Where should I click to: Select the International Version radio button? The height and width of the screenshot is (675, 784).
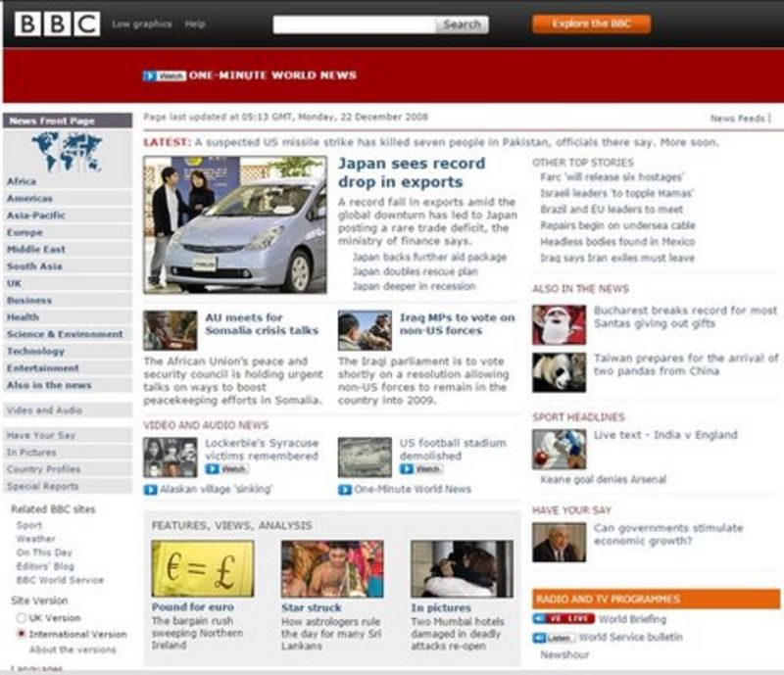click(21, 633)
